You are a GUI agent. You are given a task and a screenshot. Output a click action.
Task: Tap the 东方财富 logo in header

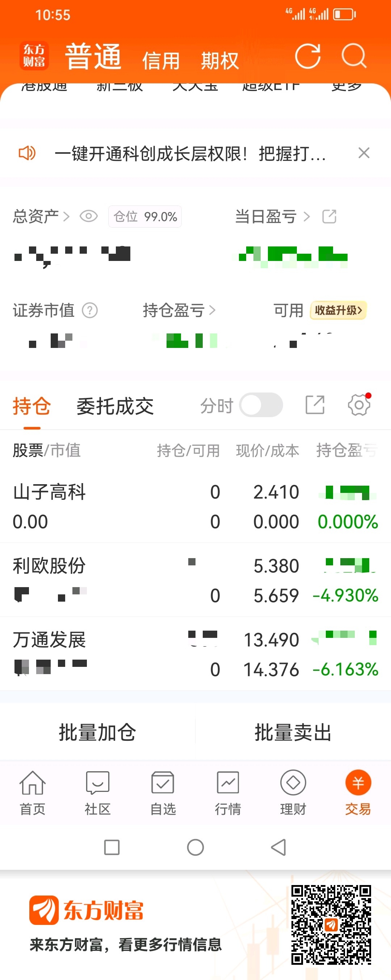(x=34, y=55)
